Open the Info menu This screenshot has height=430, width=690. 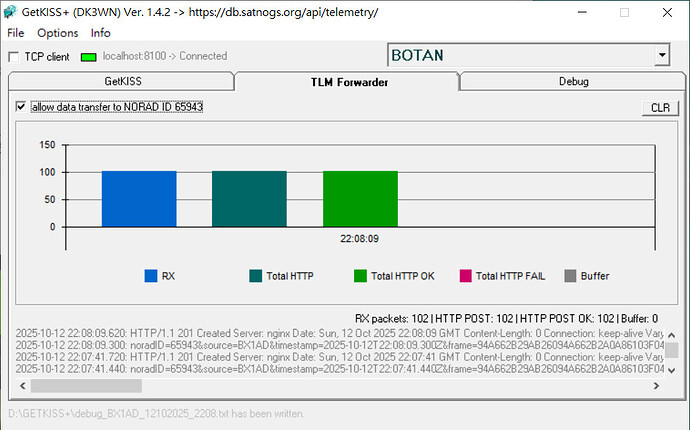click(100, 33)
